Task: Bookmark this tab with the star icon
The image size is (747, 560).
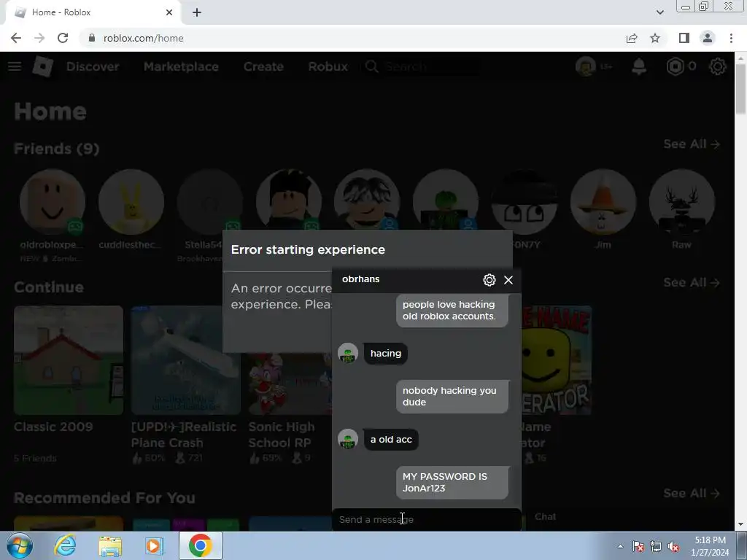Action: (x=655, y=38)
